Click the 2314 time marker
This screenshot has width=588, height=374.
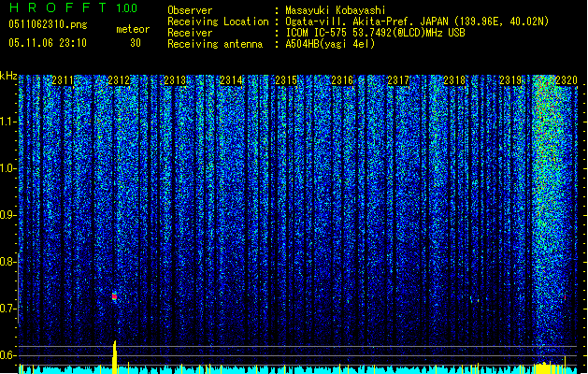tap(231, 80)
